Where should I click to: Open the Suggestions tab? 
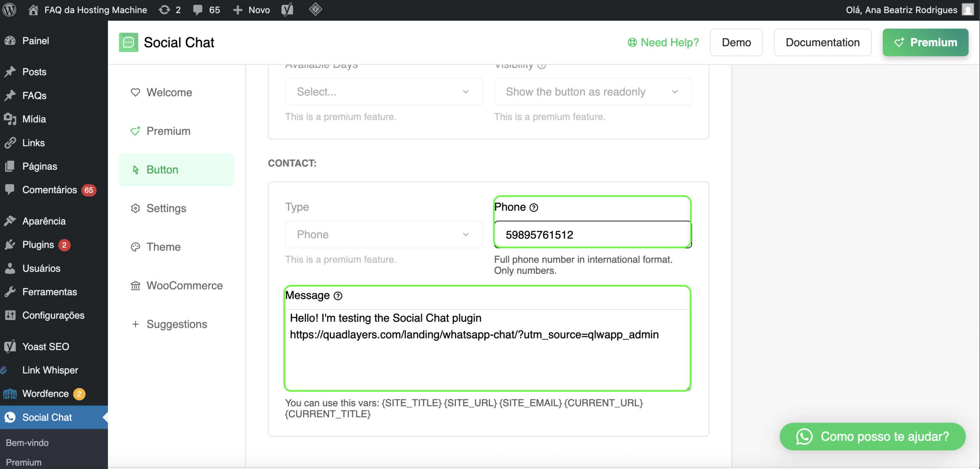[176, 324]
